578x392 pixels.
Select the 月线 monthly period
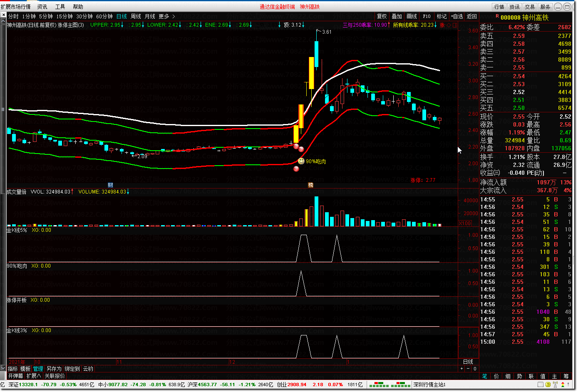[150, 16]
